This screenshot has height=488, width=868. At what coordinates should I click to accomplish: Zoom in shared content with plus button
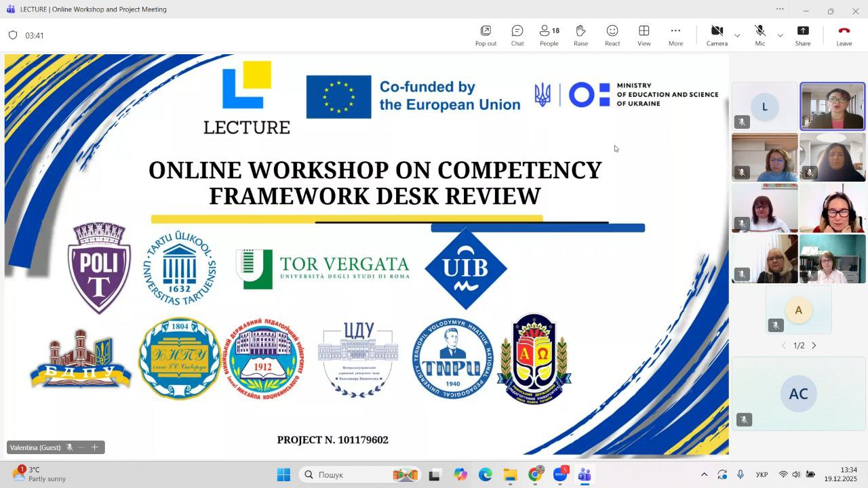click(95, 447)
